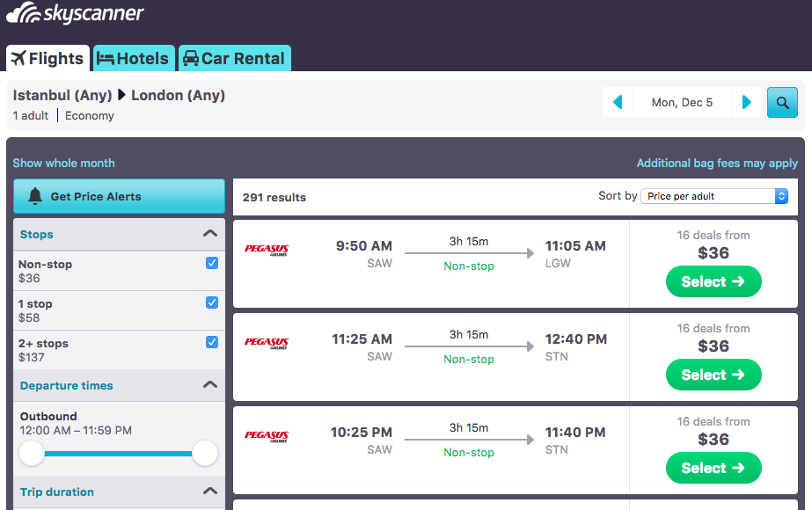Select the 9:50 AM flight to LGW
The height and width of the screenshot is (510, 812).
pyautogui.click(x=713, y=281)
